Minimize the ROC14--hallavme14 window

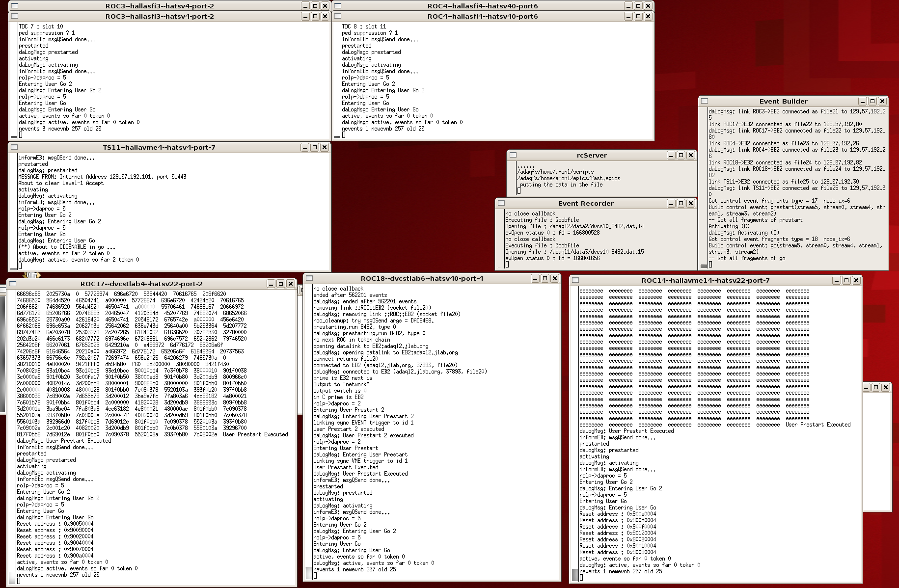coord(837,280)
